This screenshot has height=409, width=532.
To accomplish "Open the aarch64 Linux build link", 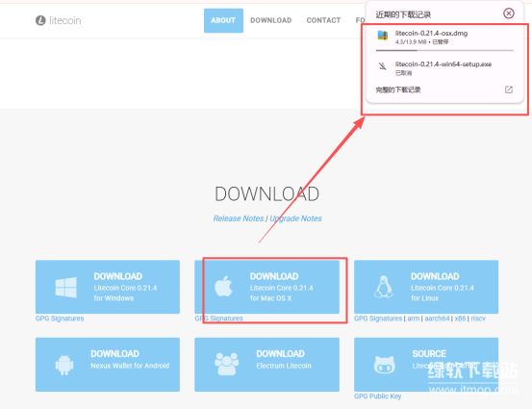I will pos(437,319).
